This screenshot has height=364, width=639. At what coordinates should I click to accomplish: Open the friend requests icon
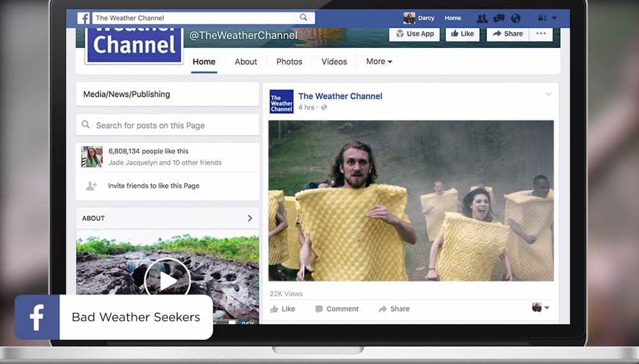coord(482,19)
